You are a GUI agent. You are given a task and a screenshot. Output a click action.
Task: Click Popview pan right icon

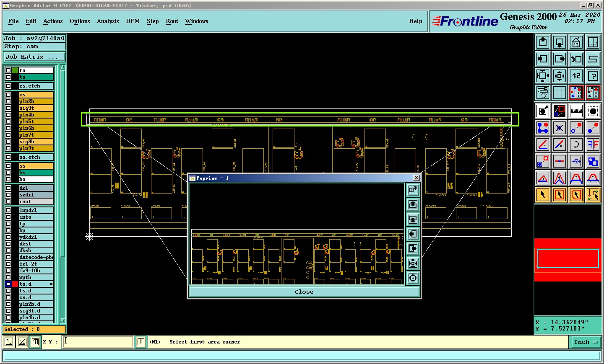413,248
